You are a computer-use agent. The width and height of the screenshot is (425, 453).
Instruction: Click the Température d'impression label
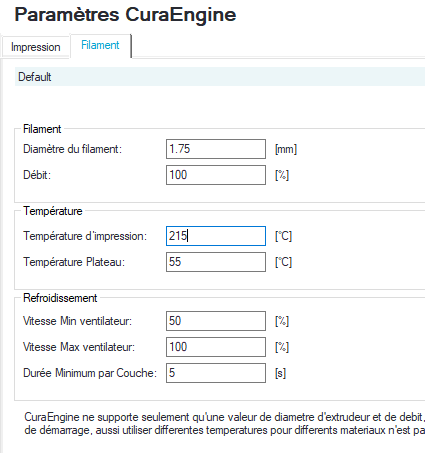point(85,236)
